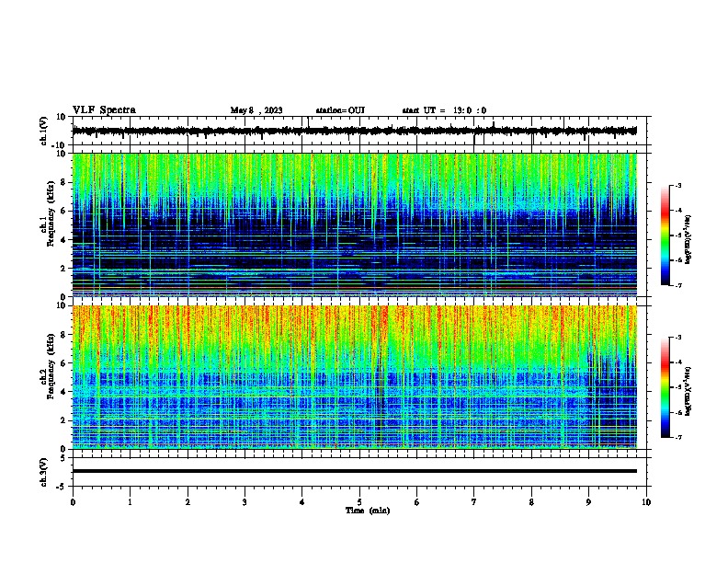Click the flat ch.3 voltage trace
Viewport: 728px width, 563px height.
click(x=355, y=471)
